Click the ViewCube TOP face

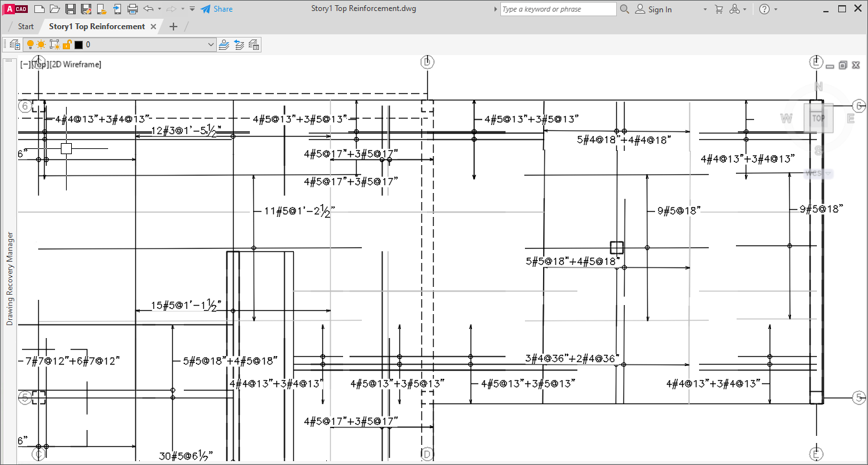point(818,119)
